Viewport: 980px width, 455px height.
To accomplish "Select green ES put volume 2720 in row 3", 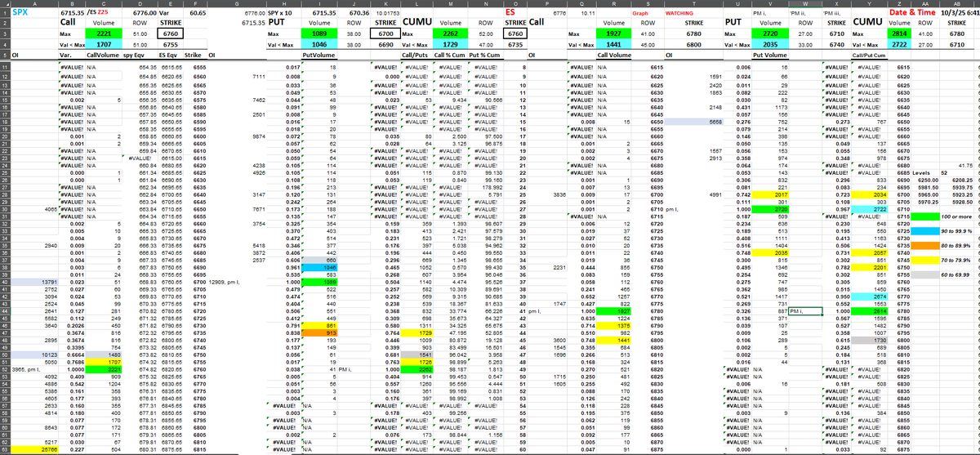I will click(x=768, y=34).
